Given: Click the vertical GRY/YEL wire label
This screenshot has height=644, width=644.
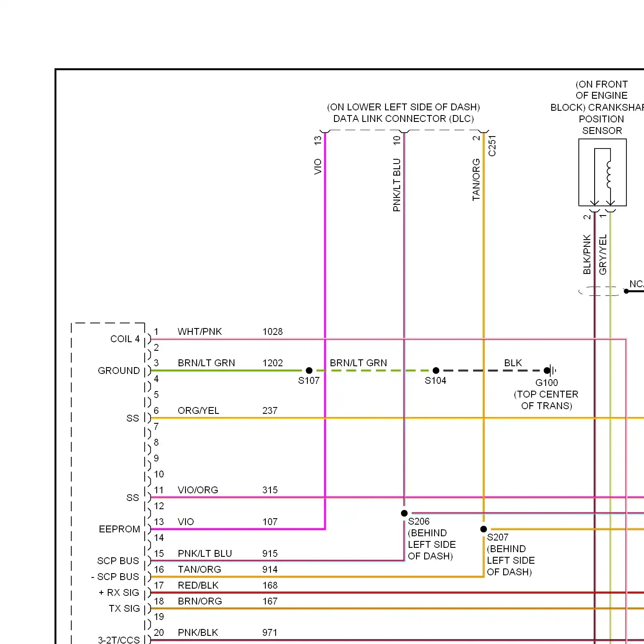Looking at the screenshot, I should pos(603,254).
